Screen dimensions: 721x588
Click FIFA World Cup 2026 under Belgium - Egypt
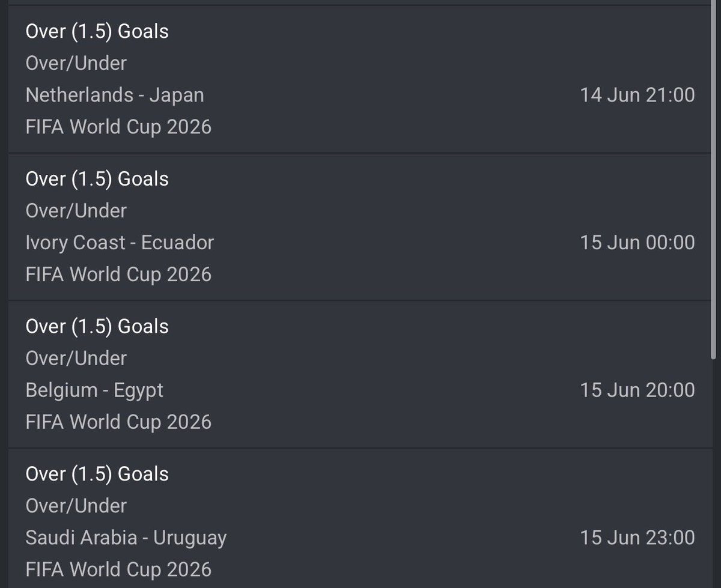coord(118,422)
